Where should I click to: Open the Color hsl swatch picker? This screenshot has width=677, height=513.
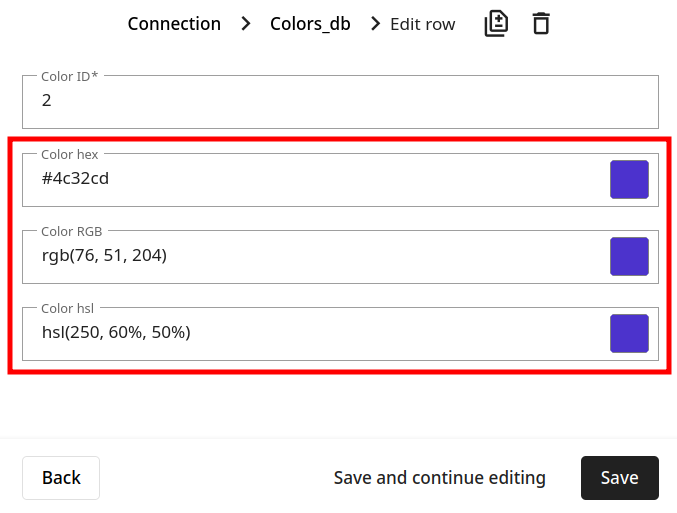pos(629,333)
